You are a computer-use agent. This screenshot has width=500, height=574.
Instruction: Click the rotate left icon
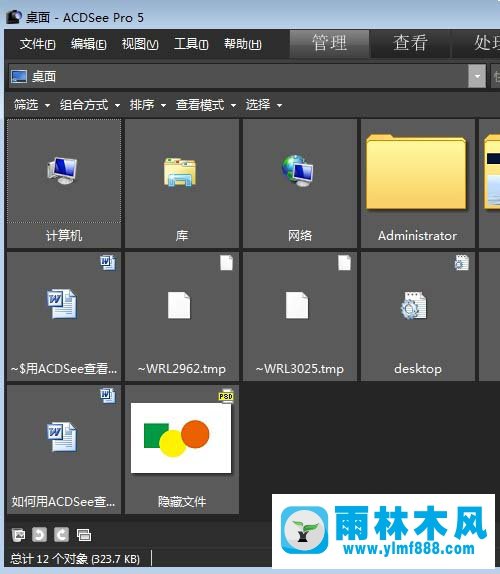pyautogui.click(x=40, y=535)
